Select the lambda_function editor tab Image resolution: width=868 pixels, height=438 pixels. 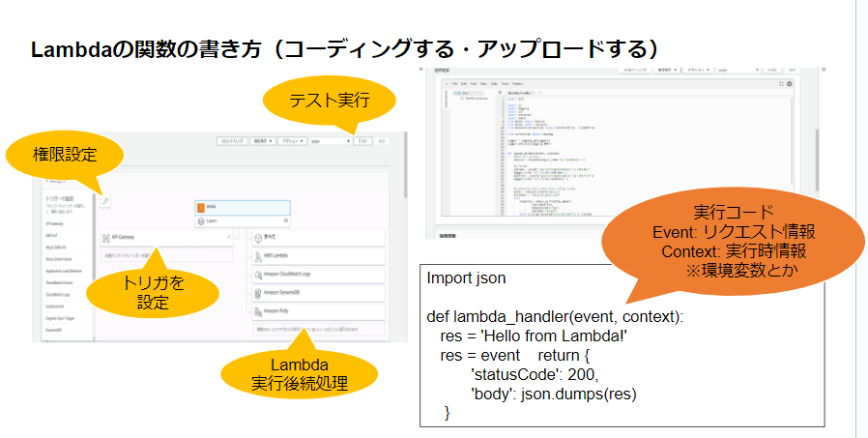point(520,93)
